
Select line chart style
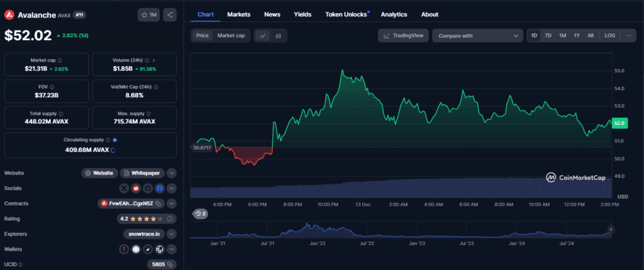click(x=262, y=36)
